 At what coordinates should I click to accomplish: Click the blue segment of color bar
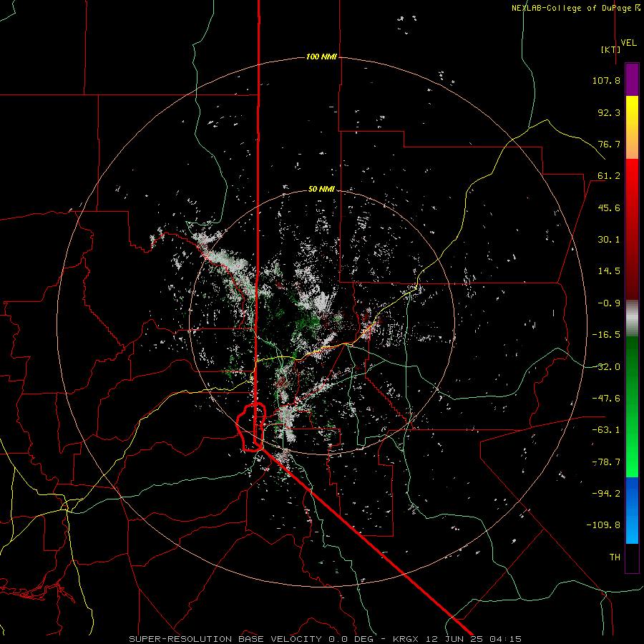(x=632, y=510)
